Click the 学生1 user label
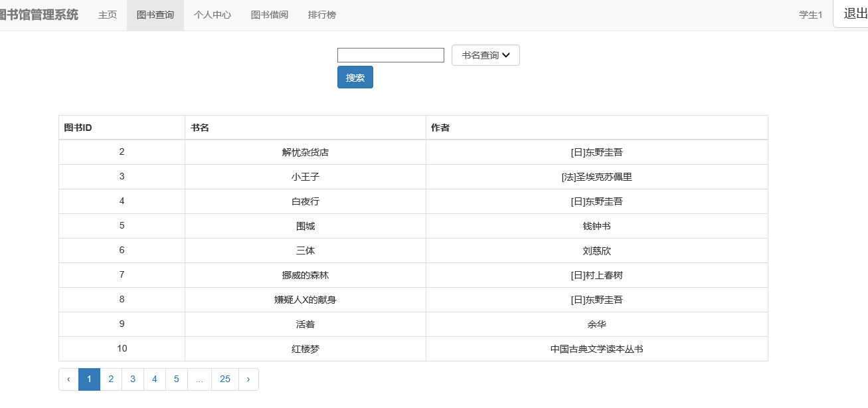 pyautogui.click(x=810, y=15)
